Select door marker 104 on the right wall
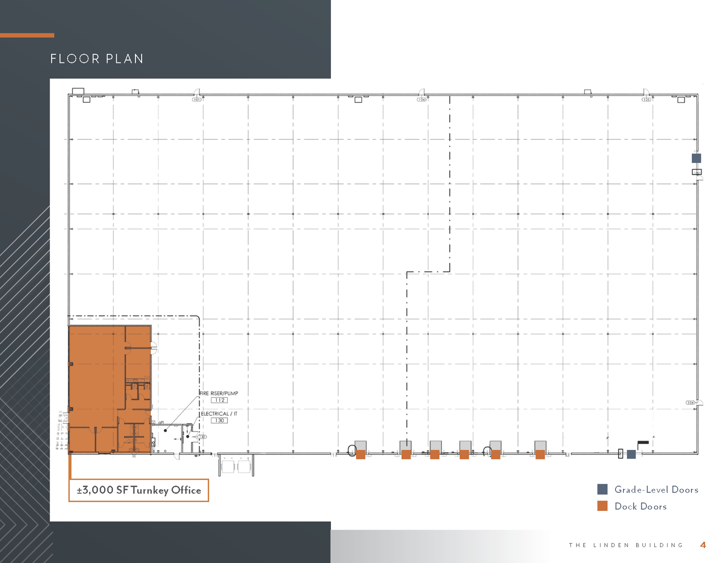Viewport: 728px width, 563px height. coord(690,402)
